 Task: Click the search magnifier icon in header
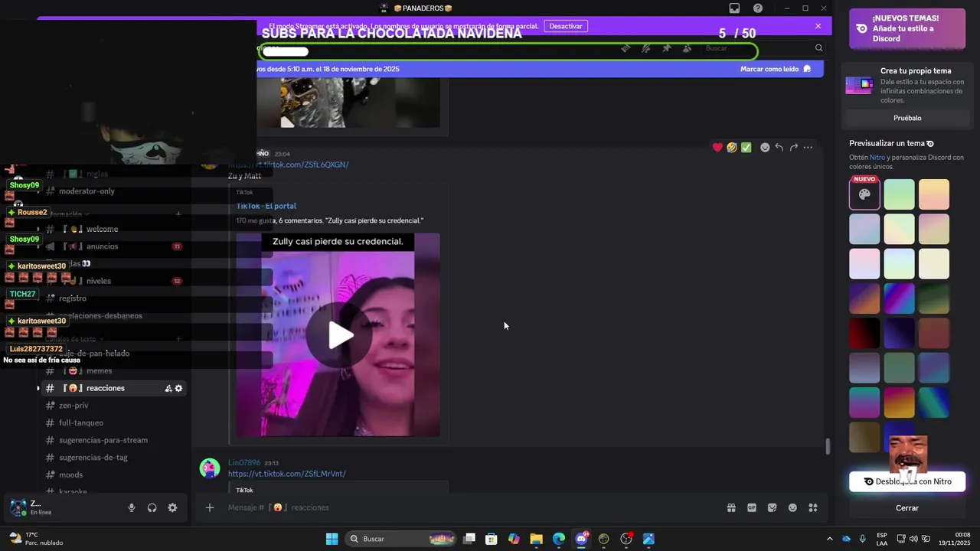point(818,48)
